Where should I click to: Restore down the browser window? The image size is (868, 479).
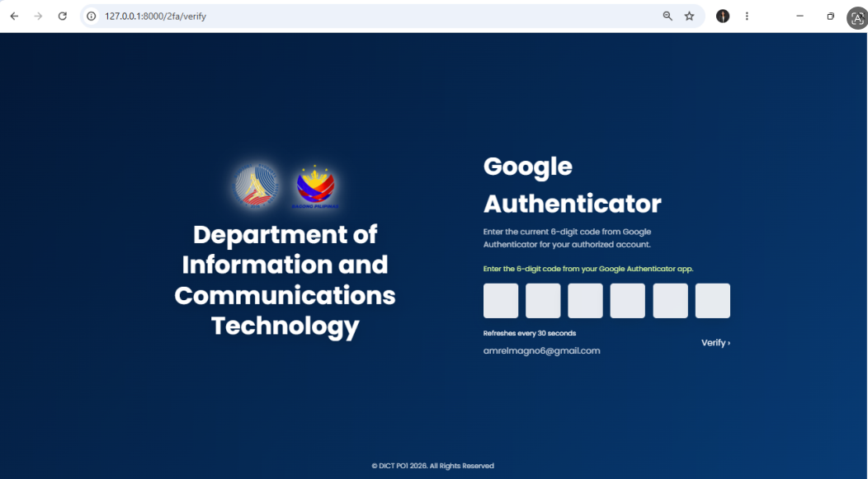830,16
